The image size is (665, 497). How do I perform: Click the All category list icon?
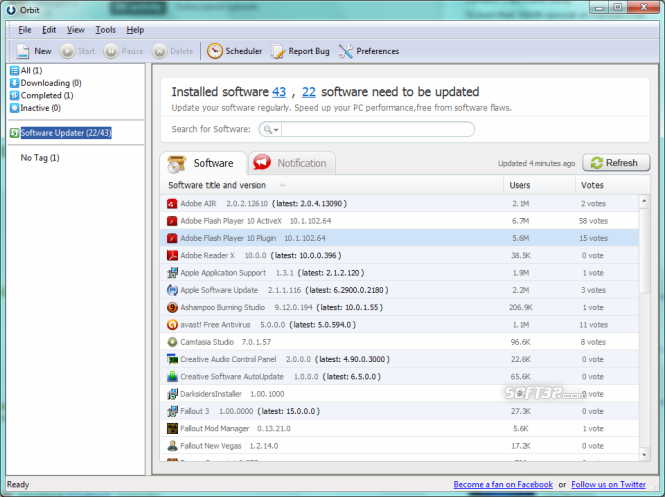[x=14, y=70]
